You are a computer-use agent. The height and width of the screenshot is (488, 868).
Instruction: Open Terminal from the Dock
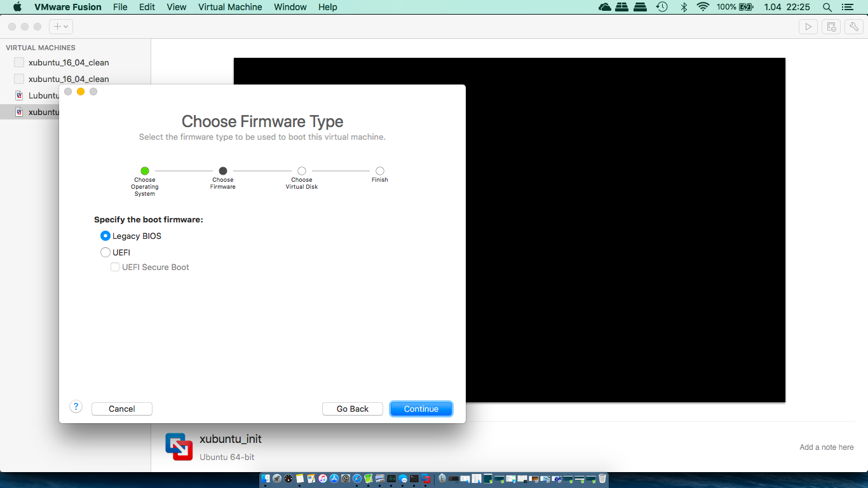[x=414, y=478]
